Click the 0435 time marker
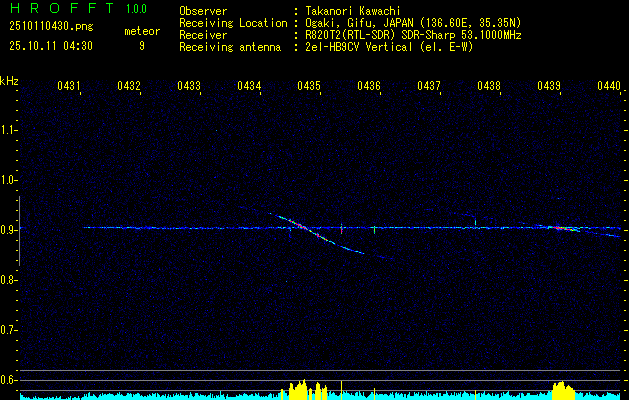Image resolution: width=629 pixels, height=400 pixels. coord(309,87)
